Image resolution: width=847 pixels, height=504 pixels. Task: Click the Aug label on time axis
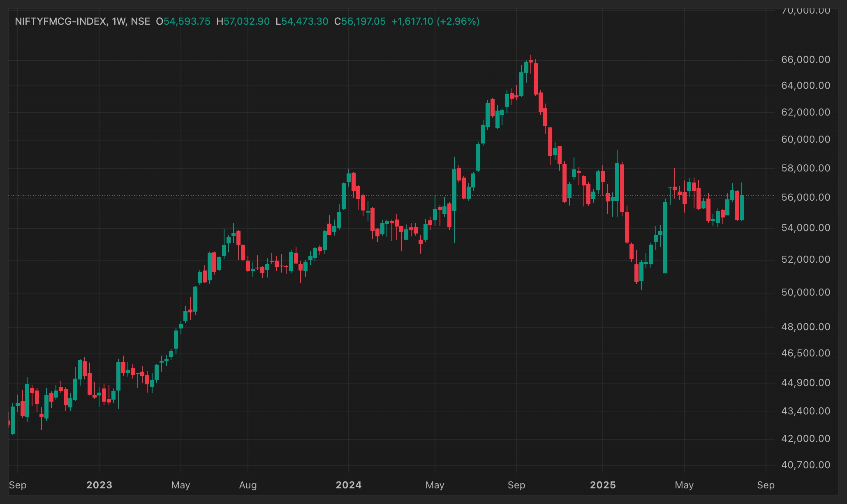[248, 485]
